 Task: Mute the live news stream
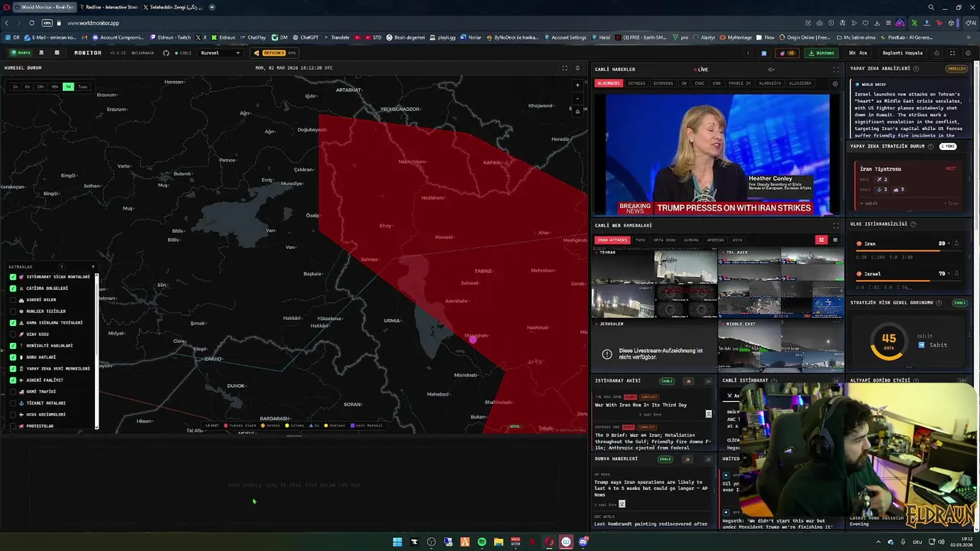tap(771, 70)
